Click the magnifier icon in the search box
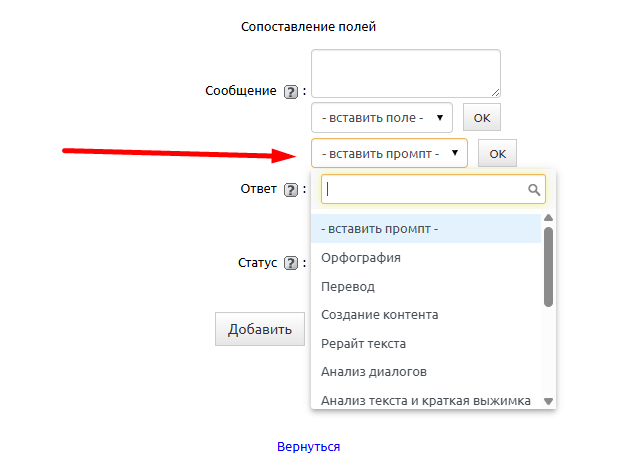The image size is (635, 464). [x=534, y=189]
